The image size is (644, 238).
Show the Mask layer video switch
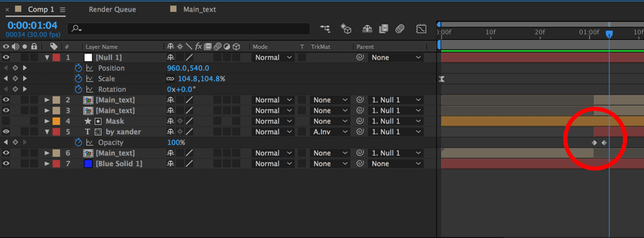coord(6,121)
